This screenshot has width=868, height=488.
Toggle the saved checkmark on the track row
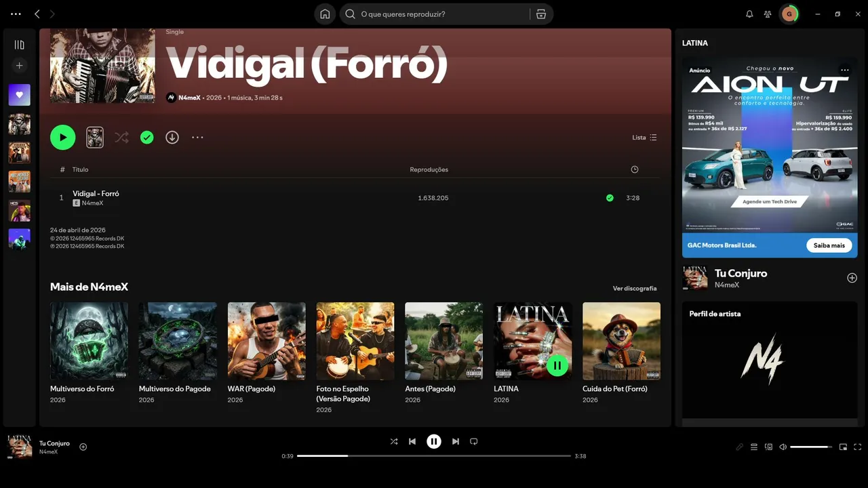click(610, 198)
